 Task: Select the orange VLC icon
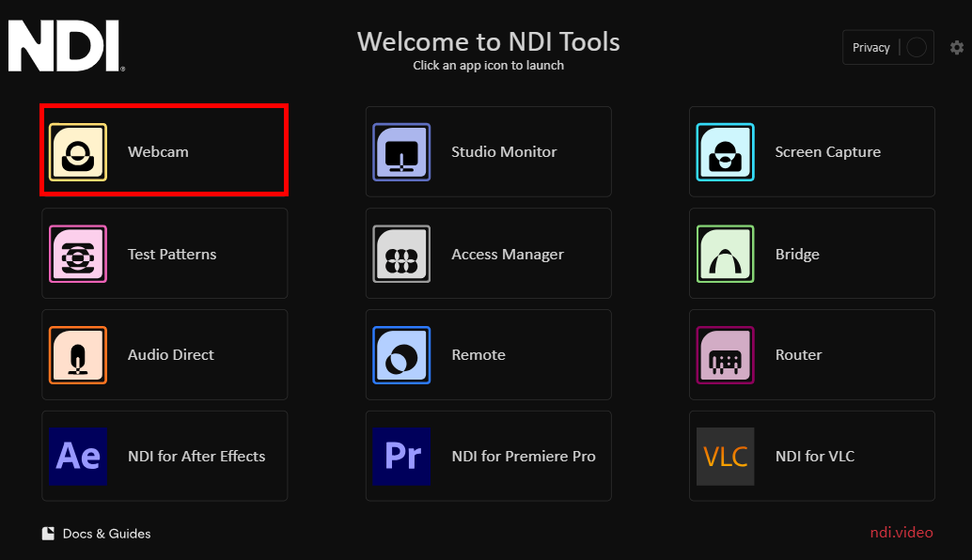tap(725, 457)
